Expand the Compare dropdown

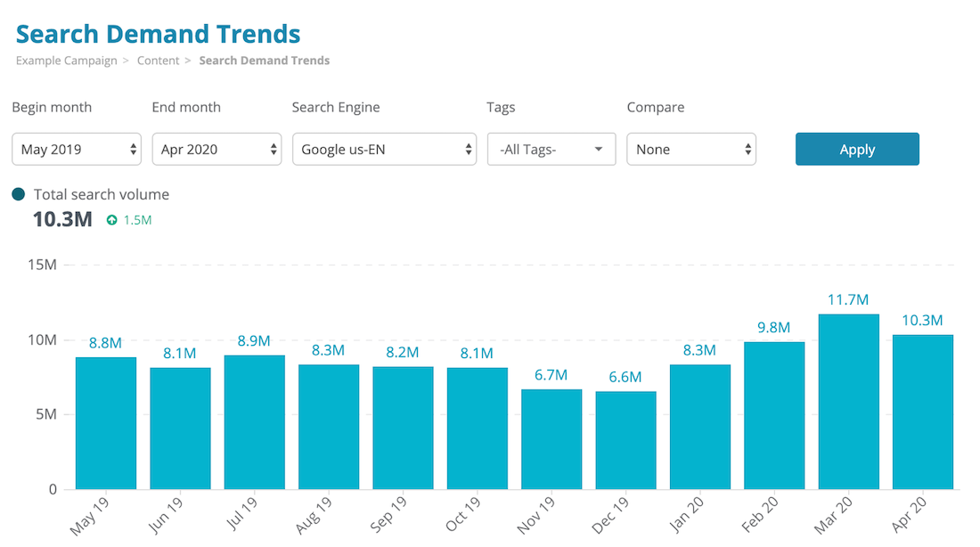tap(691, 150)
